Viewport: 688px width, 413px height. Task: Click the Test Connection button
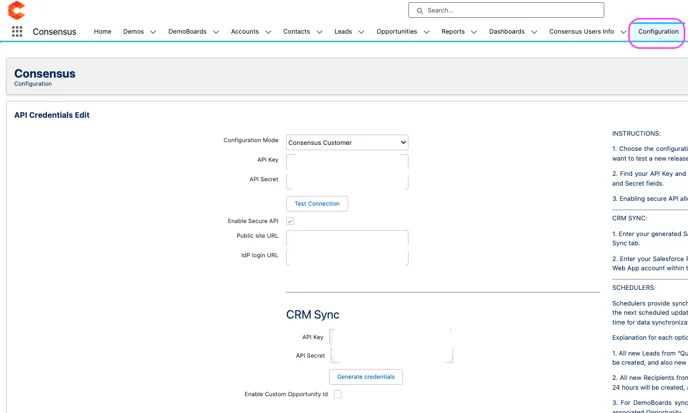pos(317,204)
